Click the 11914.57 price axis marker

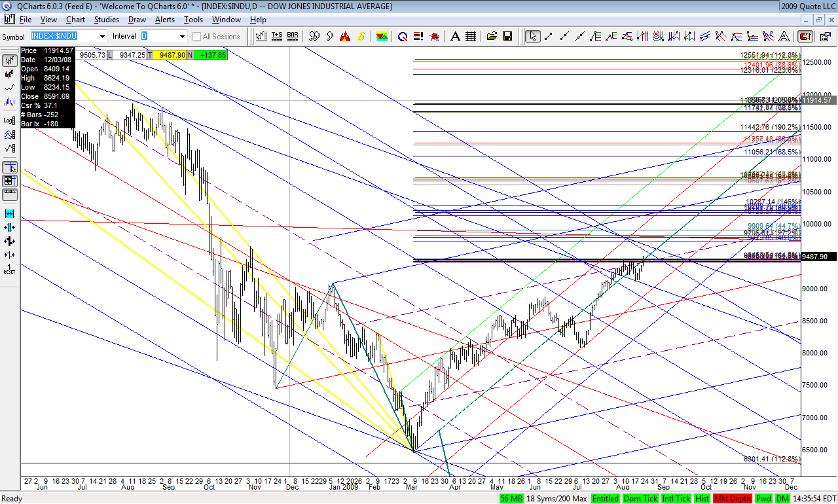[818, 100]
